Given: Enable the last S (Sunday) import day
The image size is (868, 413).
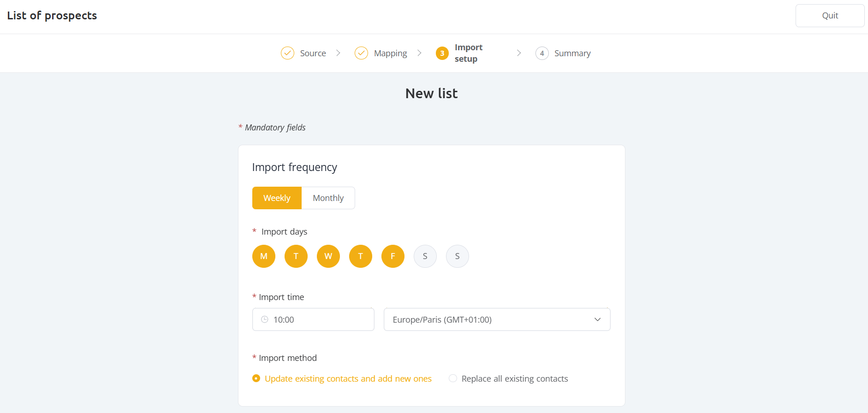Looking at the screenshot, I should click(458, 256).
